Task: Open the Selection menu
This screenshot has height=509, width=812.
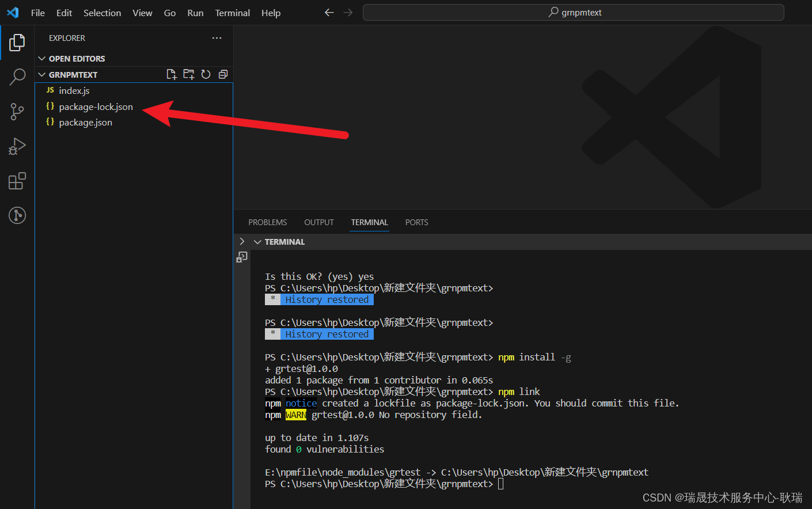Action: point(102,13)
